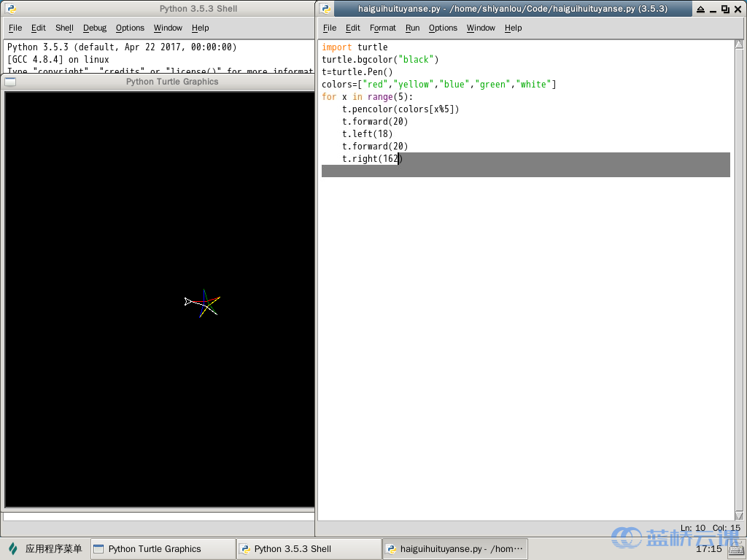Click the Python Turtle Graphics window menu icon

tap(10, 82)
